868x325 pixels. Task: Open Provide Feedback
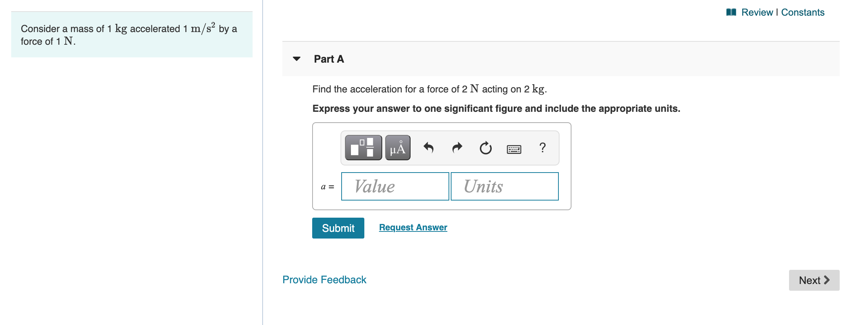(x=324, y=280)
